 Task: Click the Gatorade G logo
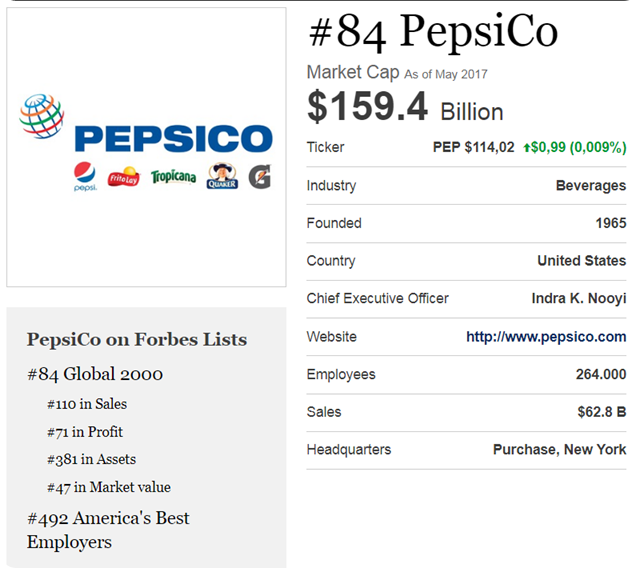pyautogui.click(x=260, y=177)
